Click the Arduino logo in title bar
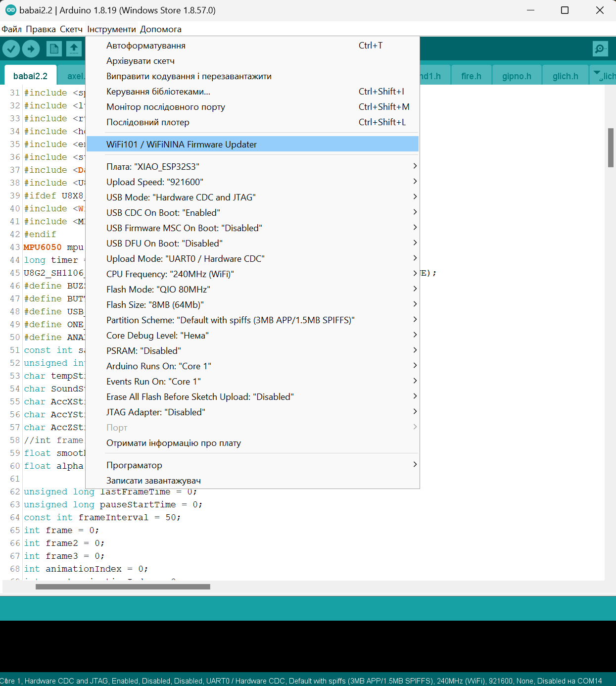The height and width of the screenshot is (686, 616). click(x=10, y=10)
